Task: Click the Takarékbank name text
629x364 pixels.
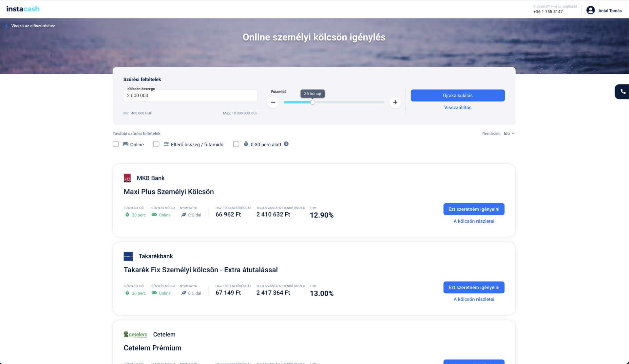Action: point(156,256)
